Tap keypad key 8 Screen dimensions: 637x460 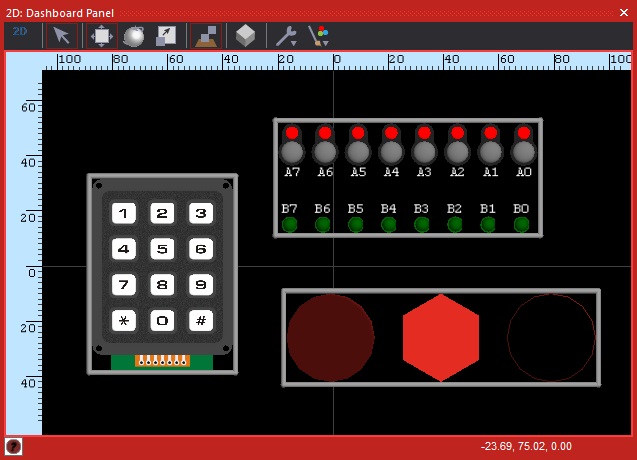(x=162, y=284)
